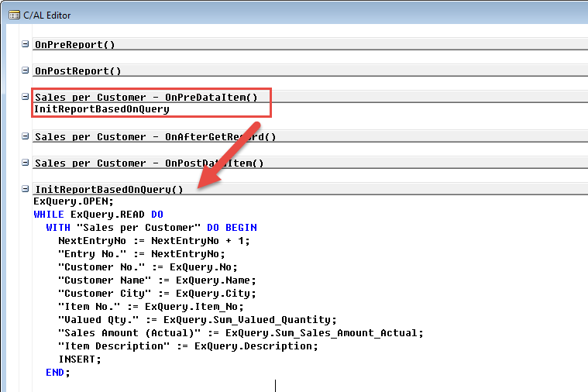Click the Sales per Customer - OnAfterGetRecord() header
The height and width of the screenshot is (392, 588).
155,137
